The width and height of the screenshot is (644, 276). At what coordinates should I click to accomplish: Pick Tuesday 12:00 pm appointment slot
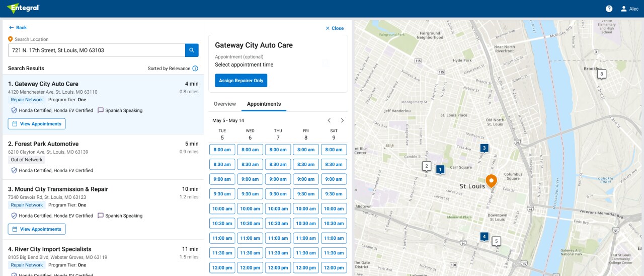pos(222,267)
